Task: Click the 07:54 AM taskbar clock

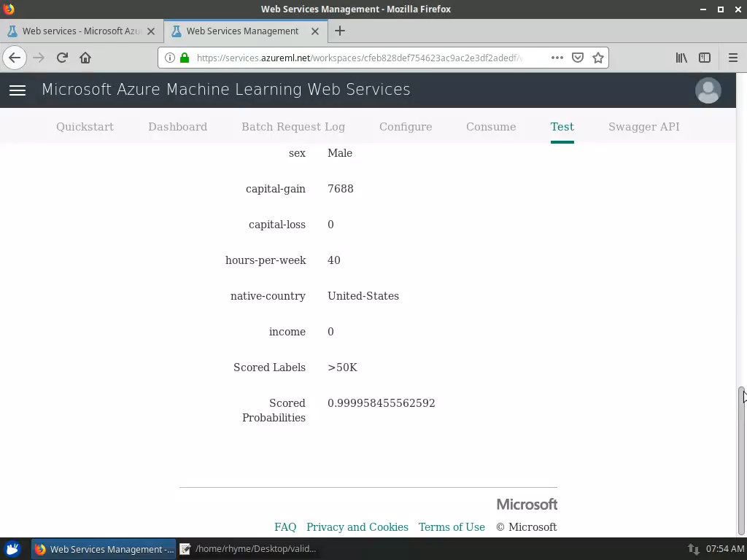Action: coord(724,549)
